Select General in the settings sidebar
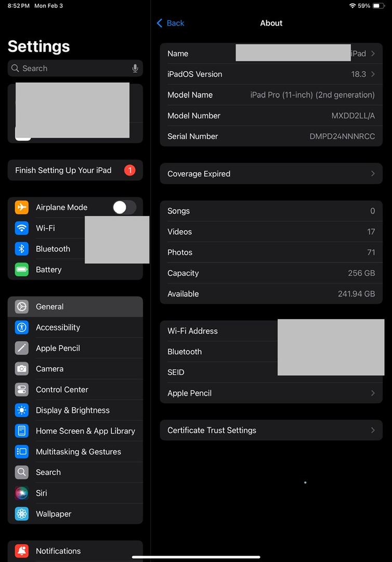This screenshot has height=562, width=392. click(x=75, y=306)
